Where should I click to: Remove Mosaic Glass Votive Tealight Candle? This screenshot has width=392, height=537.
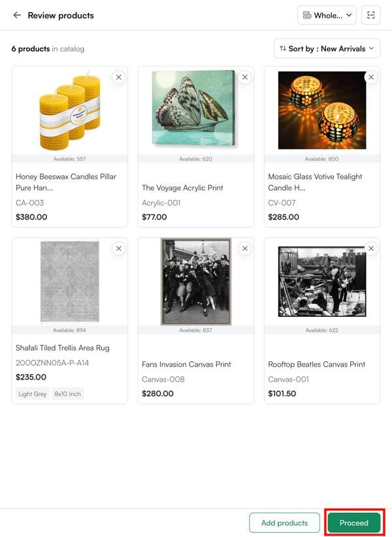(370, 76)
